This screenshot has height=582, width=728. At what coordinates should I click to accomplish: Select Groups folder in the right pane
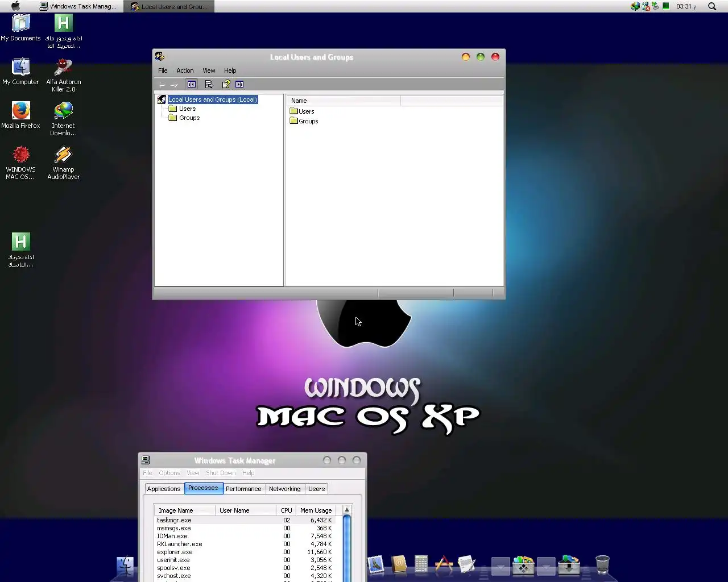[304, 121]
